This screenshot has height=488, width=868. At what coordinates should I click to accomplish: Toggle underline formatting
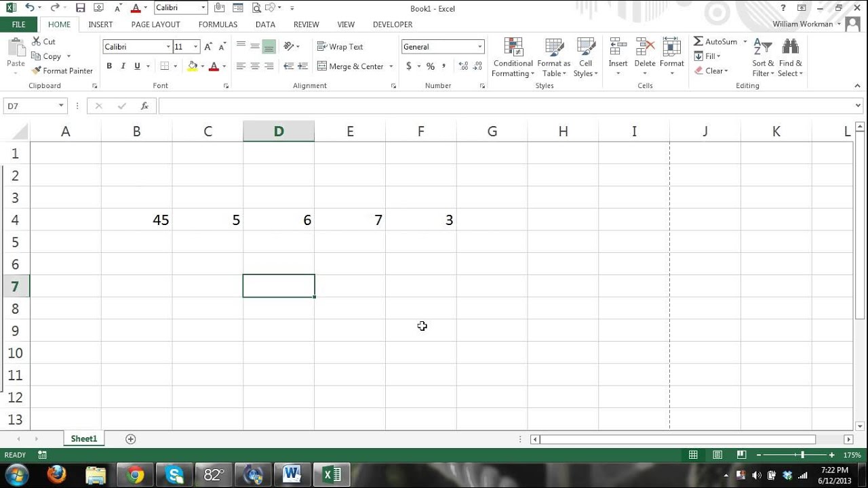click(x=137, y=66)
